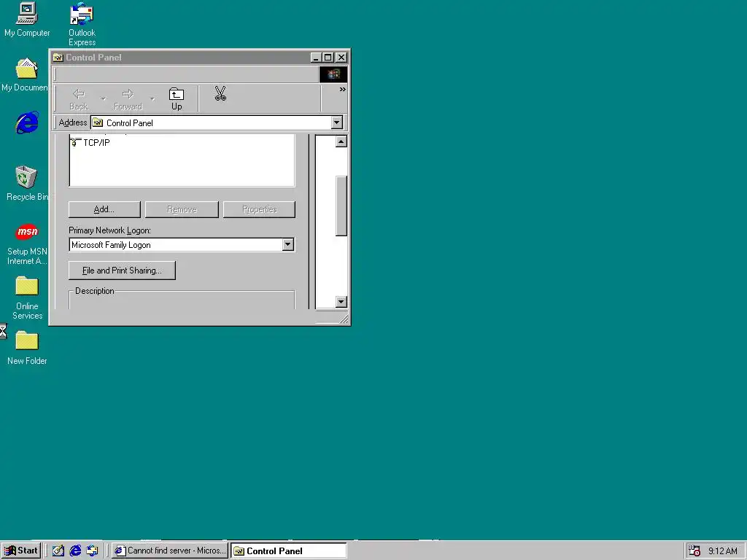Launch Outlook Express from quick launch bar

(x=92, y=551)
